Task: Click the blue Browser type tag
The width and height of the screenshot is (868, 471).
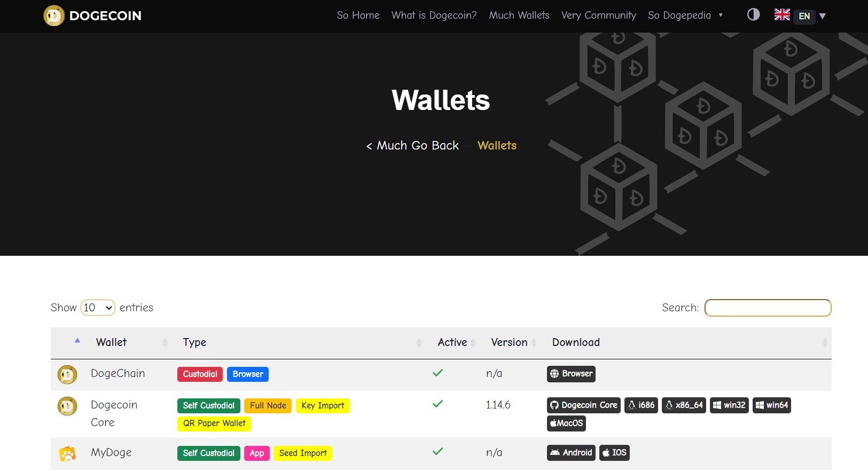Action: 248,374
